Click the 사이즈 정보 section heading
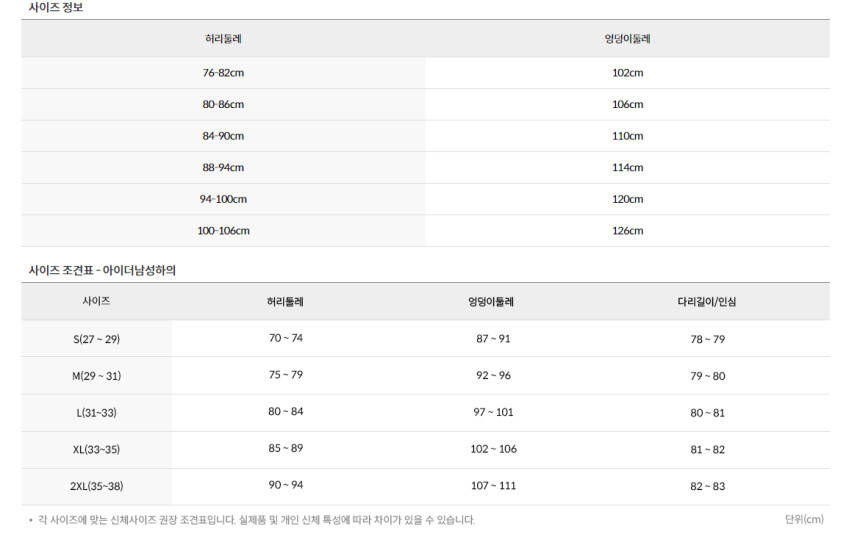Image resolution: width=860 pixels, height=537 pixels. tap(55, 7)
